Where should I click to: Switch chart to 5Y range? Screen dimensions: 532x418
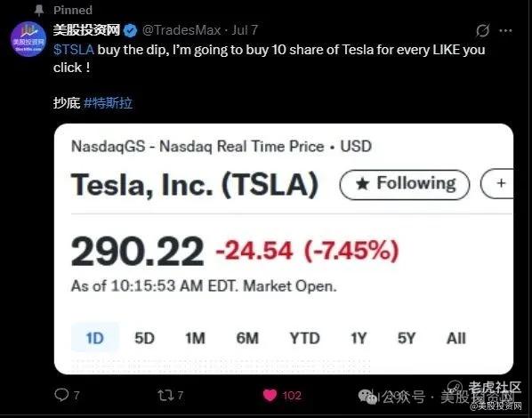(407, 338)
